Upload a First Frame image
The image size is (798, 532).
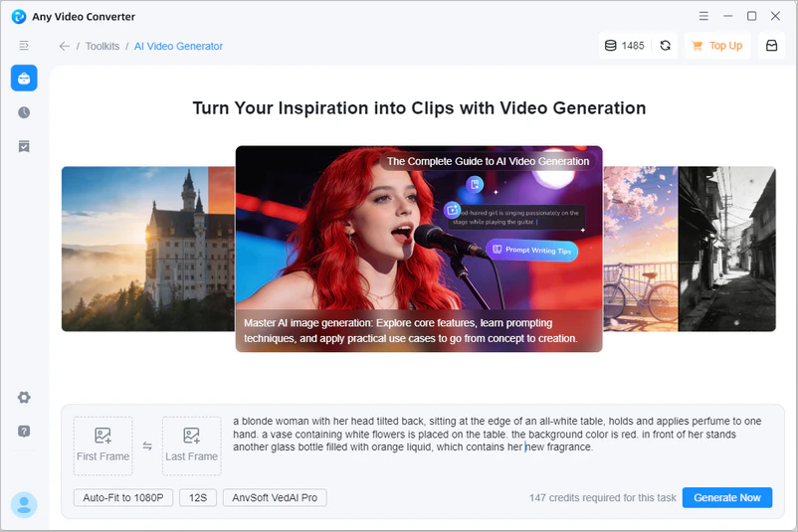(102, 446)
